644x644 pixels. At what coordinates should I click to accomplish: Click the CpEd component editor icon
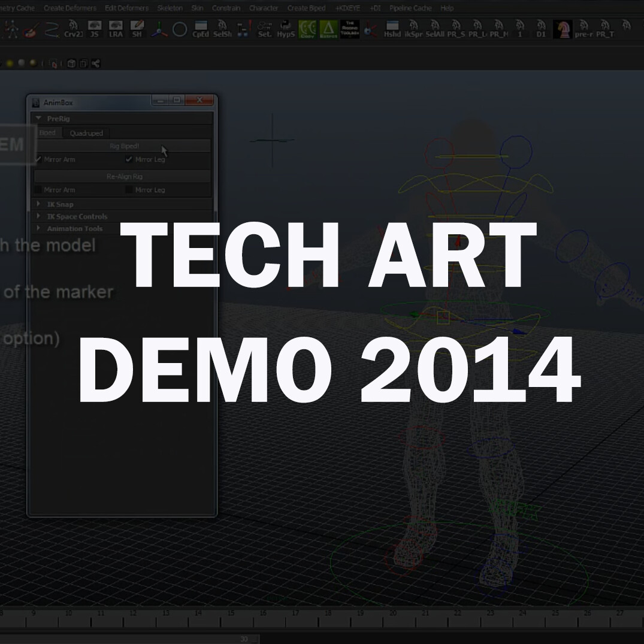click(x=200, y=28)
